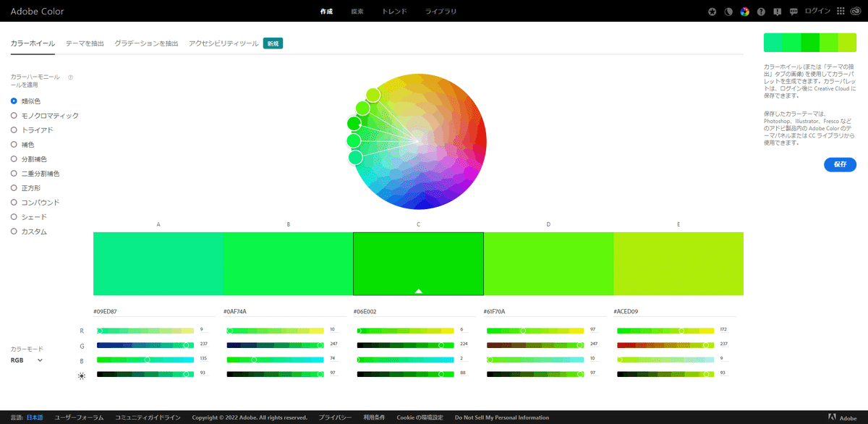
Task: Click the topmost yellow-green handle on wheel
Action: click(373, 94)
